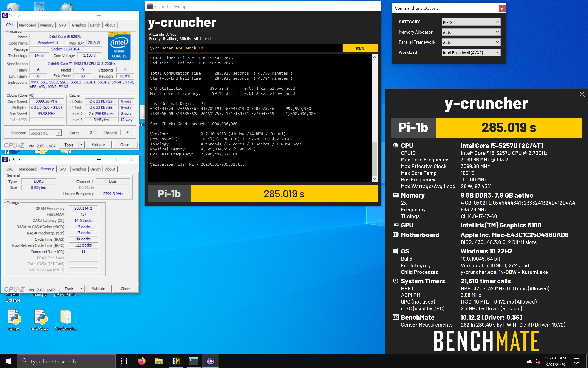This screenshot has height=368, width=588.
Task: Click the Validation File line in the console
Action: point(197,164)
